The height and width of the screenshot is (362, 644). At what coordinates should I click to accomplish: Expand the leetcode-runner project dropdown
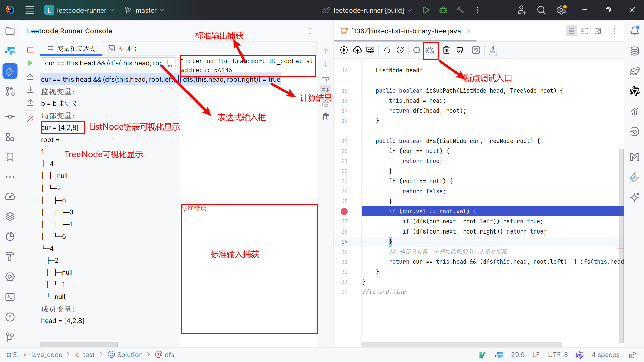[80, 10]
